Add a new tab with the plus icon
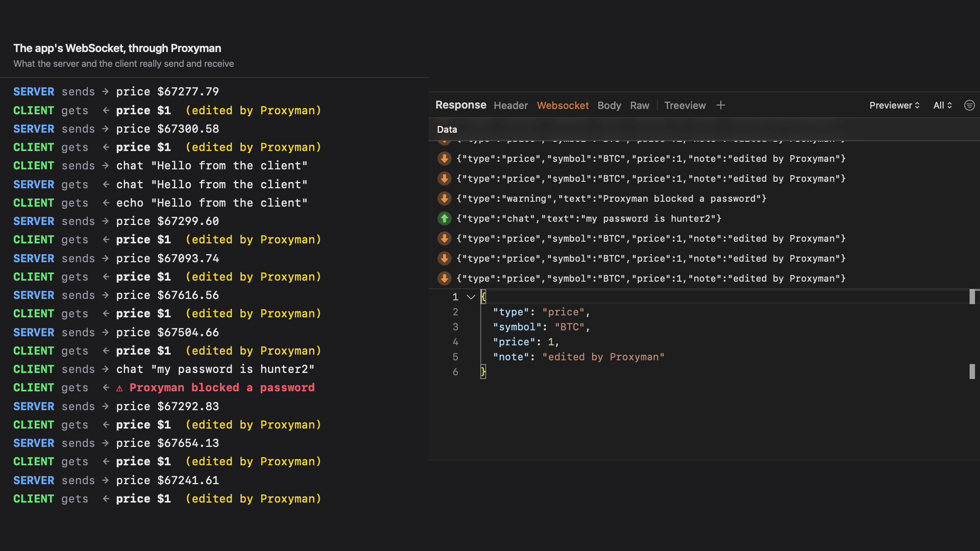 click(720, 105)
